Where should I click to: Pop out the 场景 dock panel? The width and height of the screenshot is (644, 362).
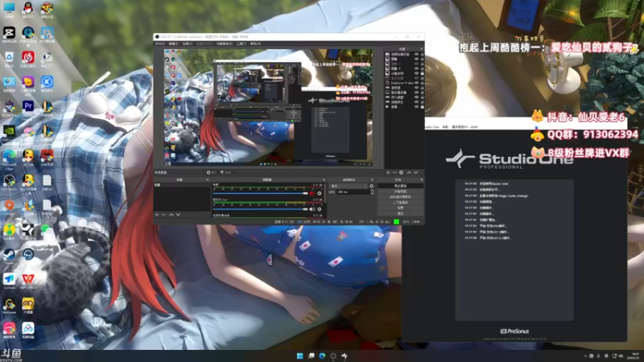point(208,179)
